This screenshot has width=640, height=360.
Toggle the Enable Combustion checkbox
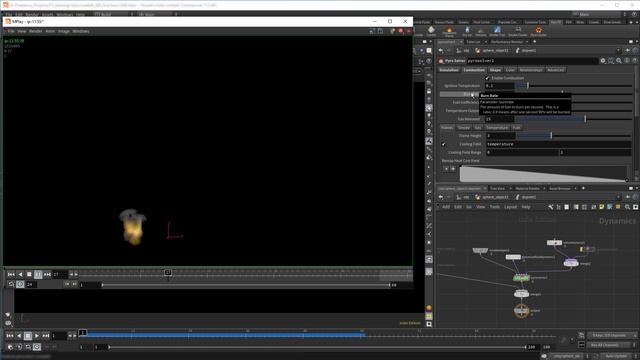pos(487,78)
